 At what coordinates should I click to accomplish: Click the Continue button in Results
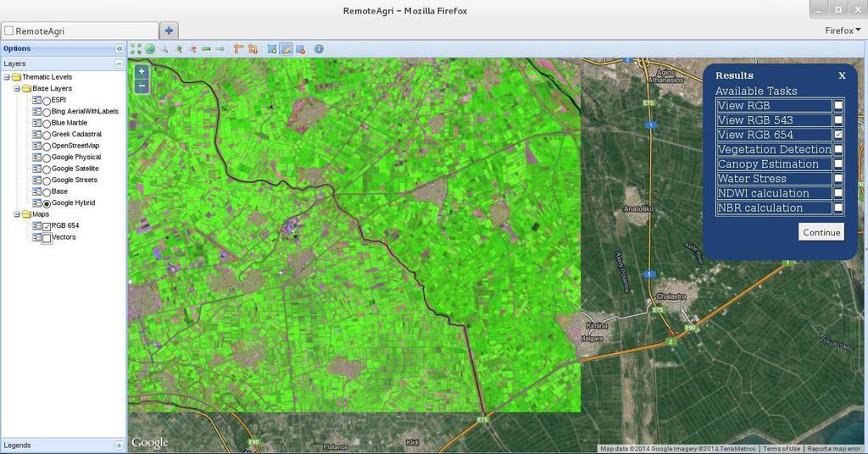pos(821,232)
